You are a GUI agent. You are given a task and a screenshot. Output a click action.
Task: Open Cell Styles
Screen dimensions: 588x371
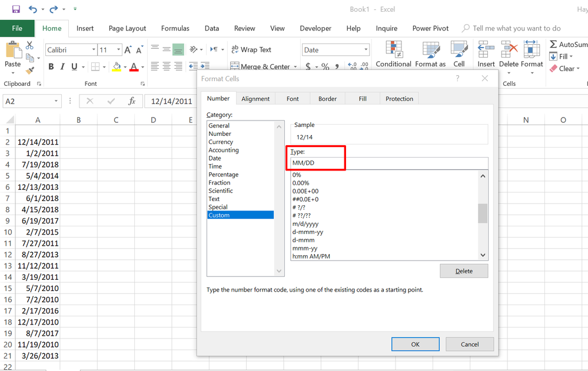tap(459, 55)
